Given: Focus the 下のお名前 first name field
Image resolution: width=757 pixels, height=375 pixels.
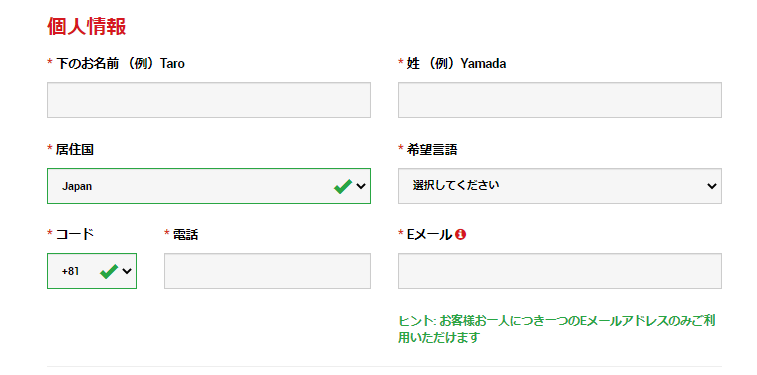Looking at the screenshot, I should [x=209, y=100].
